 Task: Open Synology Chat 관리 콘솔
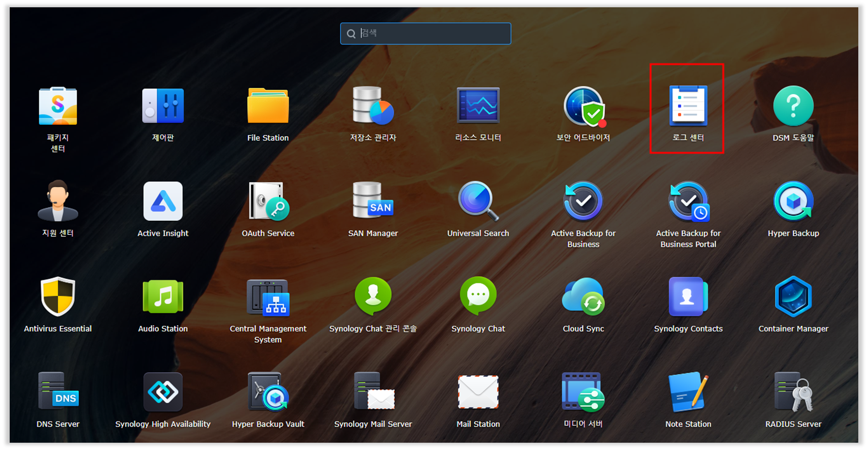(x=373, y=297)
